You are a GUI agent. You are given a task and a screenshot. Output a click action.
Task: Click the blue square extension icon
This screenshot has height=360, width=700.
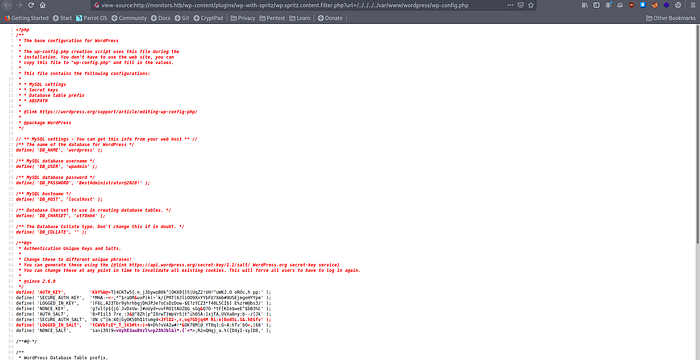[643, 5]
